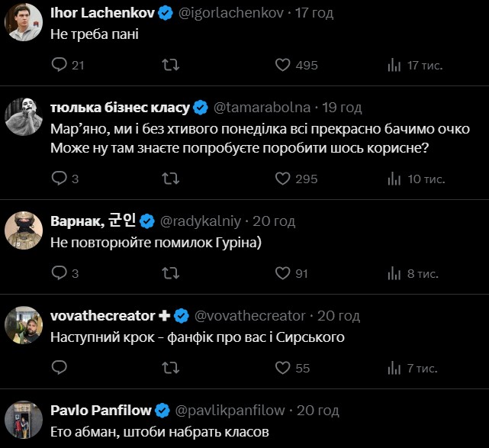Viewport: 489px width, 448px height.
Task: Open @tamarabolna profile handle
Action: tap(263, 108)
